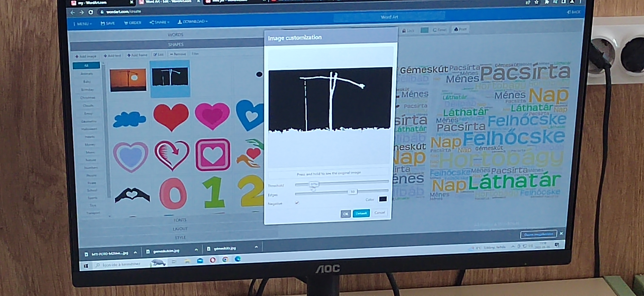
Task: Click the ORDER cart icon
Action: 126,23
